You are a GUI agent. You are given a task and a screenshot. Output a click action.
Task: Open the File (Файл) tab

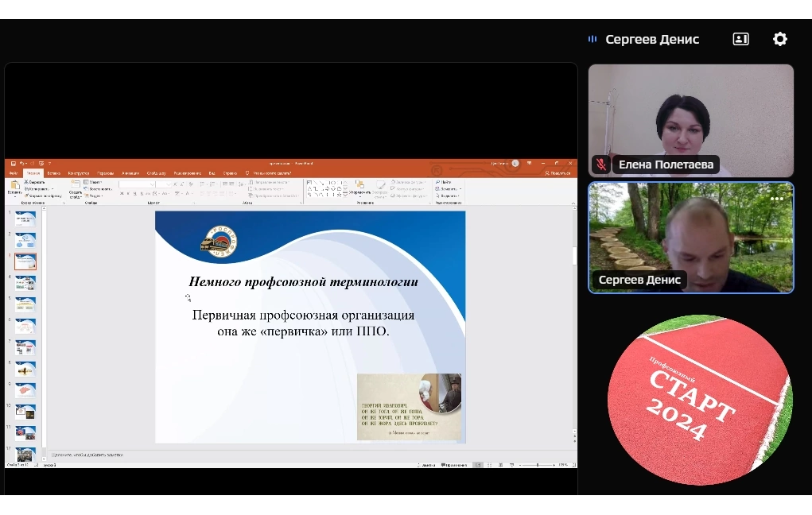click(14, 173)
